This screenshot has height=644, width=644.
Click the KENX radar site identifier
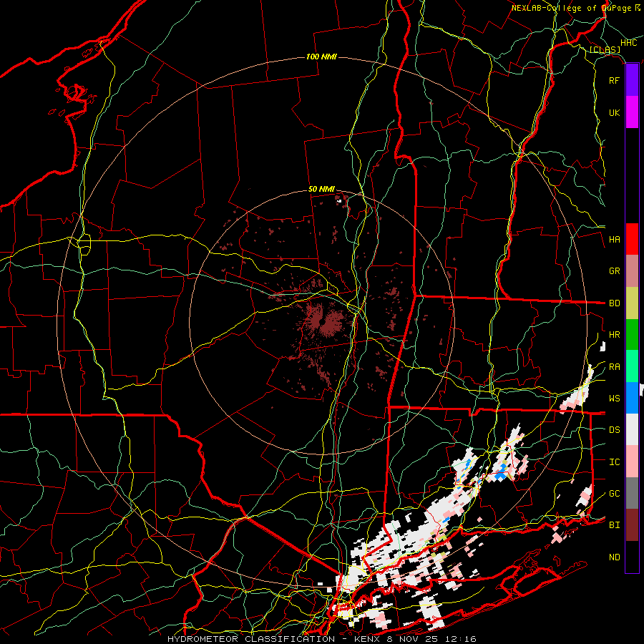[366, 639]
